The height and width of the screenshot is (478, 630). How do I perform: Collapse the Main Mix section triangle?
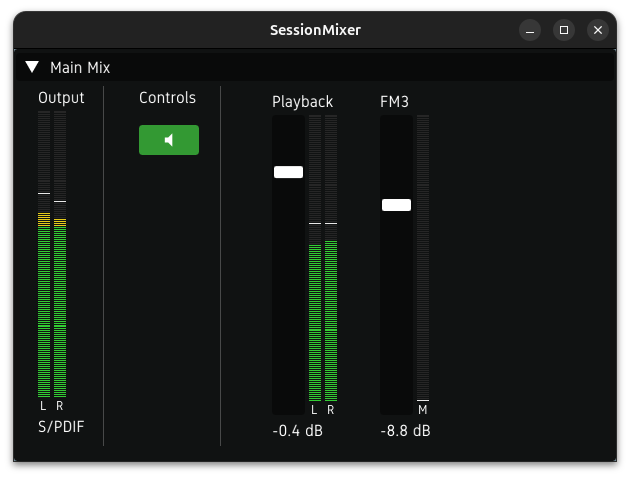pos(32,68)
